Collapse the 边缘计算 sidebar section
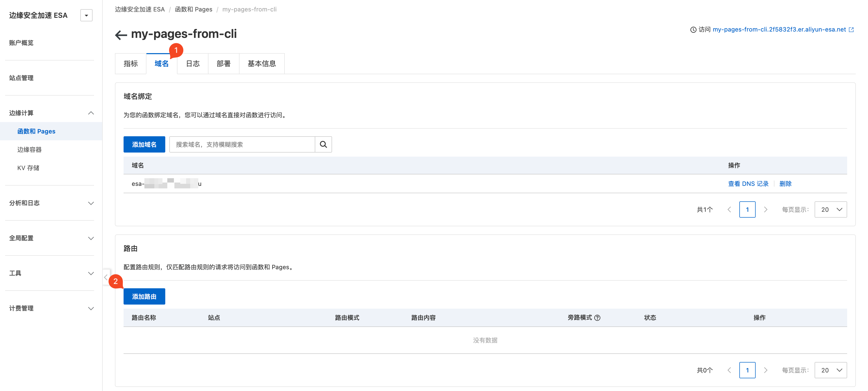This screenshot has width=868, height=391. (91, 113)
